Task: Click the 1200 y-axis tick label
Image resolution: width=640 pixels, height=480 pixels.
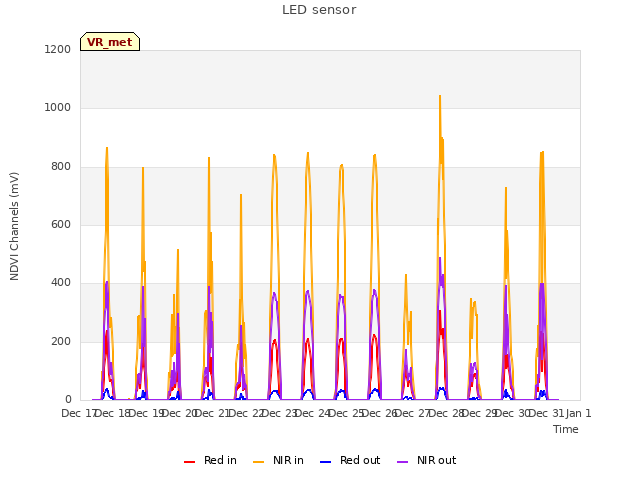Action: [58, 49]
